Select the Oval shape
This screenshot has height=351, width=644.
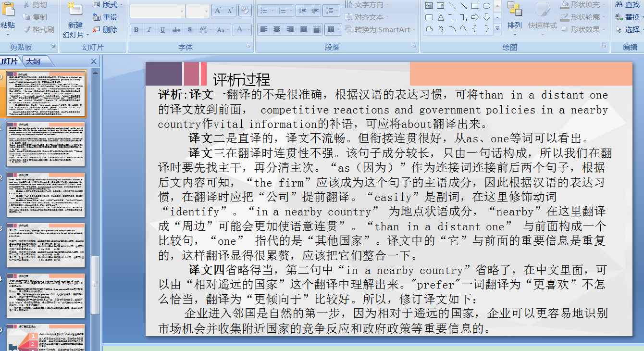pyautogui.click(x=486, y=6)
